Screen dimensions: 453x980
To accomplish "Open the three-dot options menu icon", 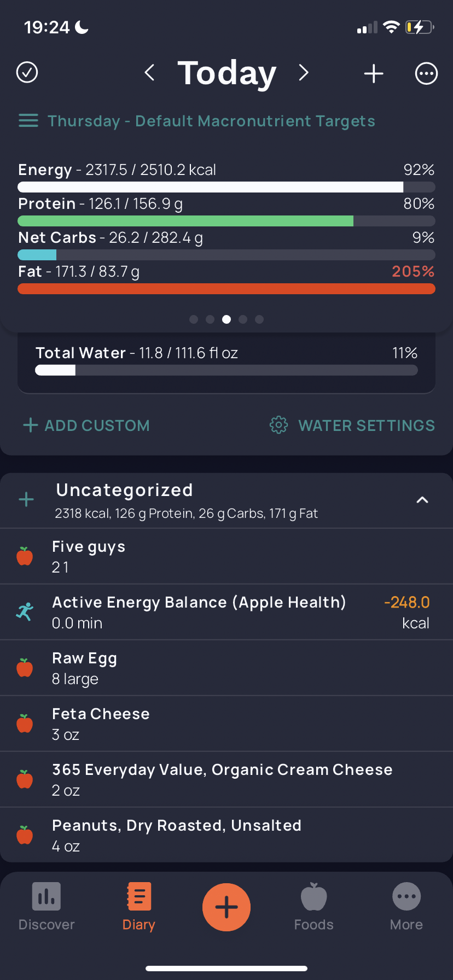I will [x=426, y=73].
